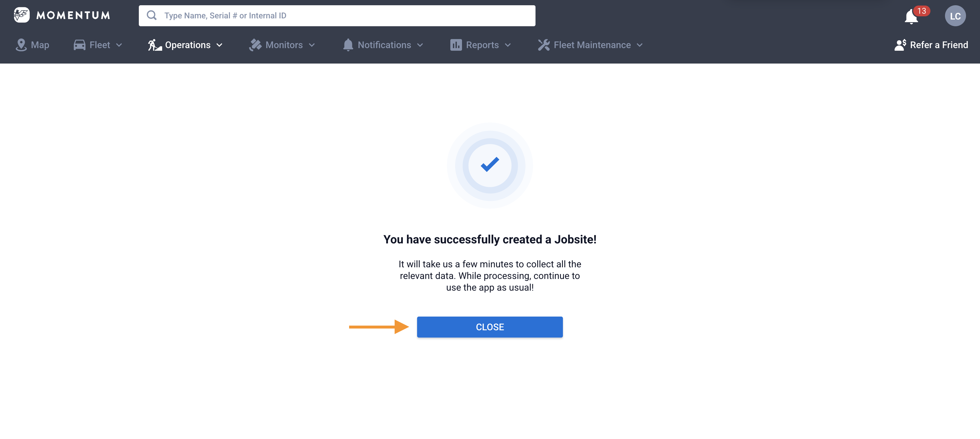
Task: Click the Map pin icon
Action: [21, 45]
